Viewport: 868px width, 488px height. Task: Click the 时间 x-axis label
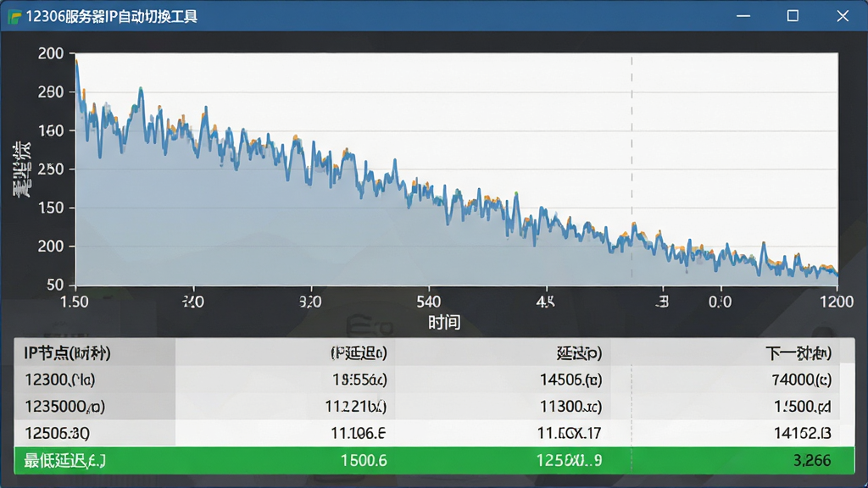tap(444, 322)
